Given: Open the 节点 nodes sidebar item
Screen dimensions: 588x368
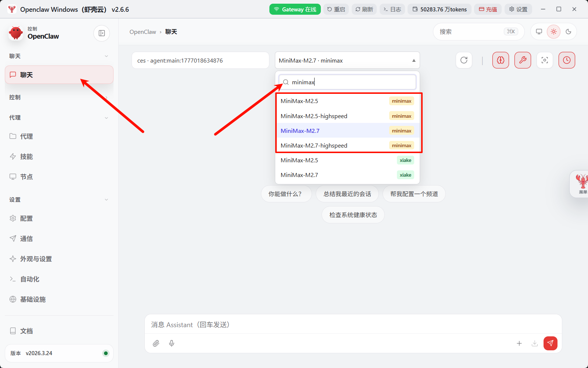Looking at the screenshot, I should (x=59, y=177).
